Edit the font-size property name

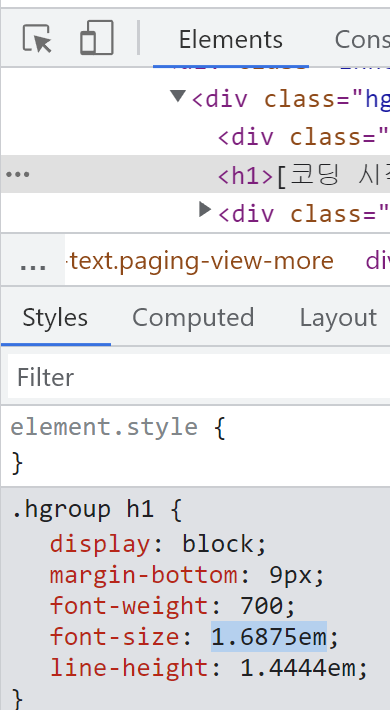115,637
